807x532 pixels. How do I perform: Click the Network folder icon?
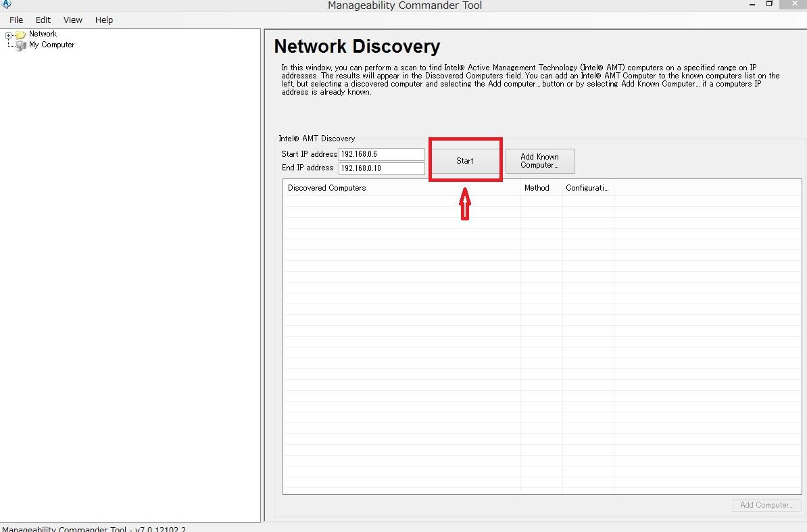20,34
